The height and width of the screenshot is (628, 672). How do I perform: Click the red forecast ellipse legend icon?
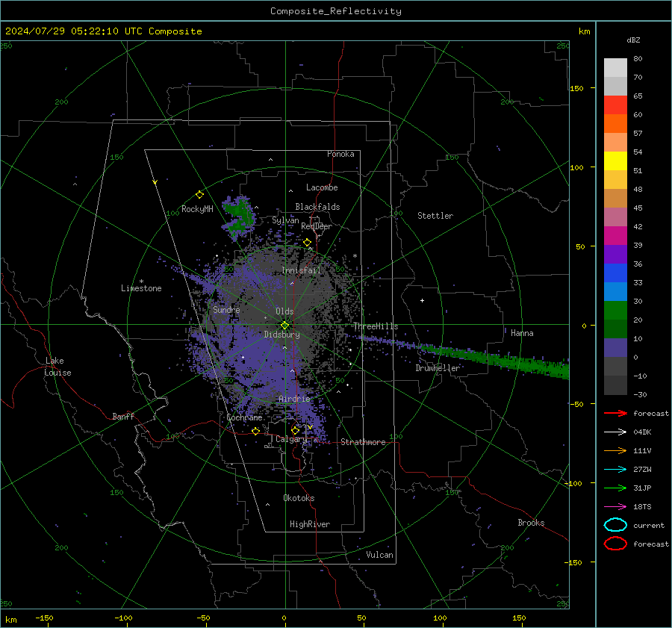(615, 544)
